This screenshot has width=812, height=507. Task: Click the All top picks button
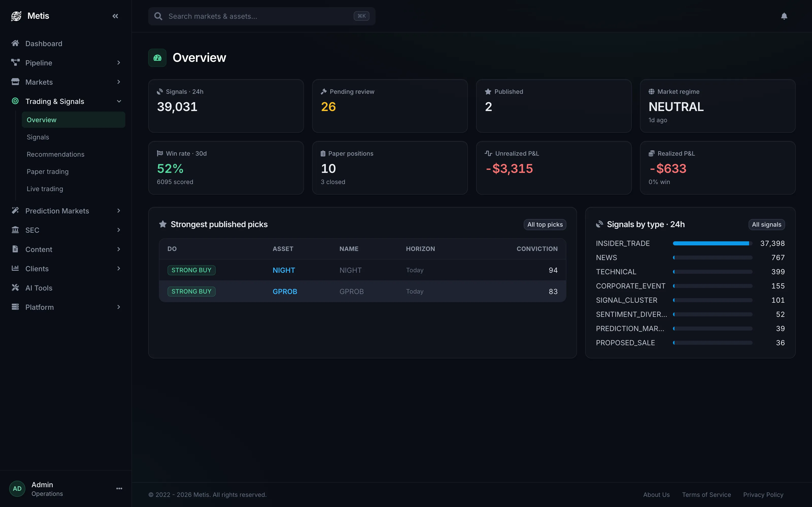click(545, 224)
